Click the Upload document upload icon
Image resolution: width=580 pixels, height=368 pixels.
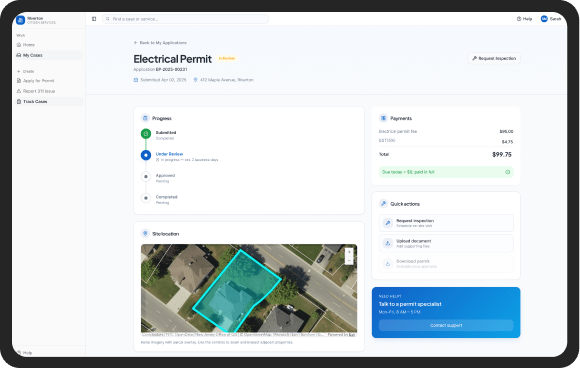388,243
